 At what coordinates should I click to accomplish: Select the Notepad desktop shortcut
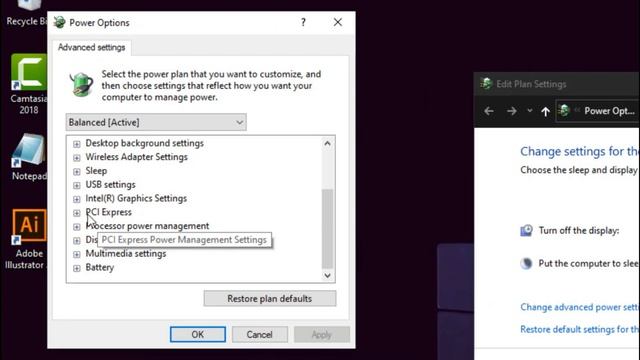29,157
